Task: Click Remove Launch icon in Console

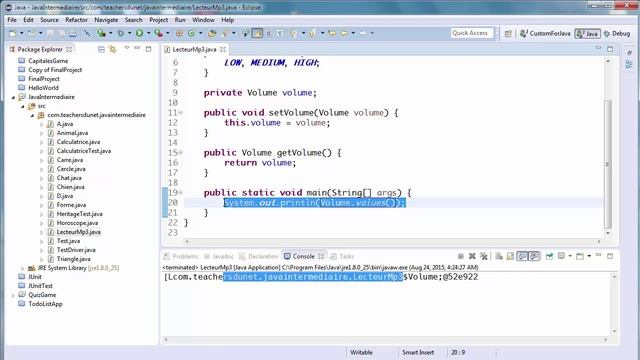Action: tap(472, 256)
